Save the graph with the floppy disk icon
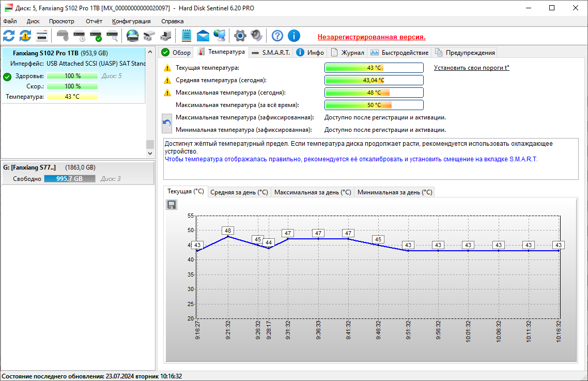This screenshot has width=588, height=381. [x=172, y=205]
